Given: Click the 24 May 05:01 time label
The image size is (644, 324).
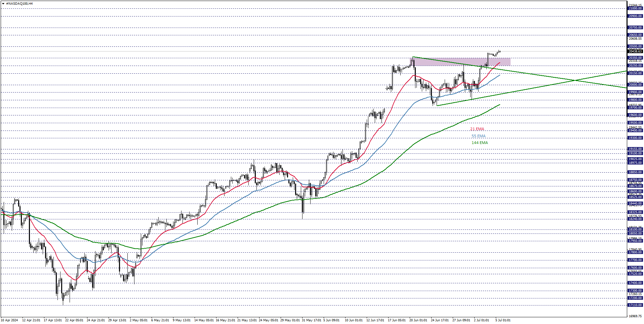Looking at the screenshot, I should (x=268, y=320).
